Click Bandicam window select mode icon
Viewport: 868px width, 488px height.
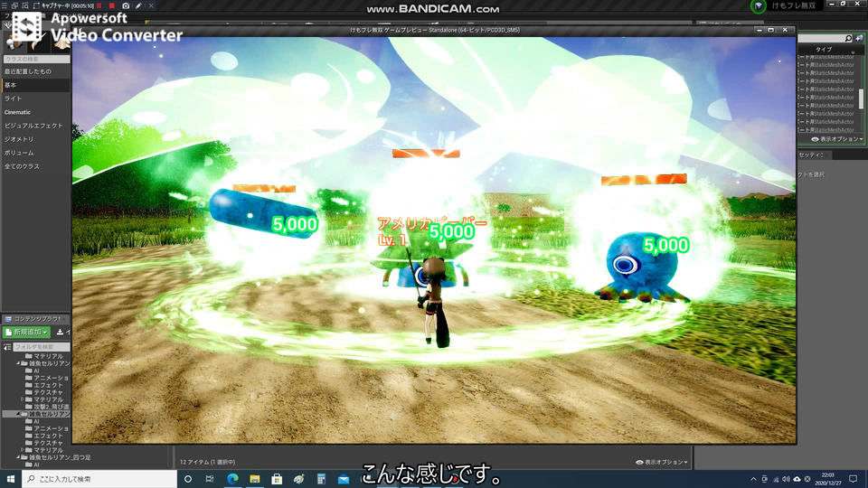[15, 5]
